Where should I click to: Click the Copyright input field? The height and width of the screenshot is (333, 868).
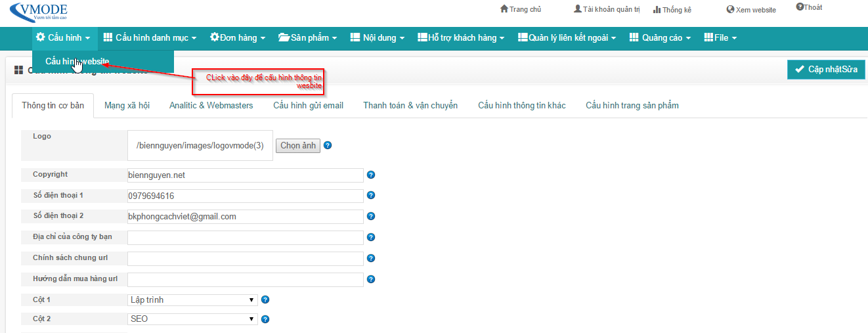click(x=245, y=175)
